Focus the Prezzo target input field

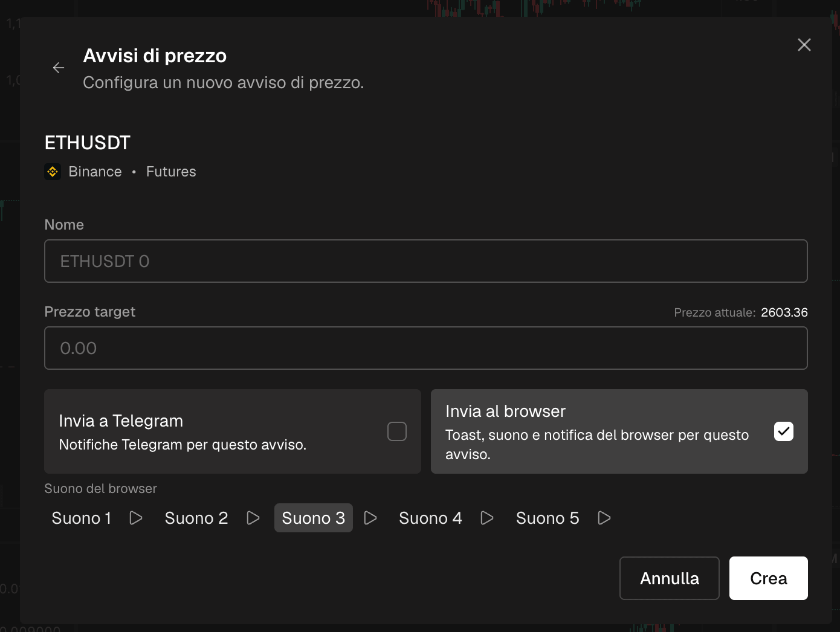[426, 348]
